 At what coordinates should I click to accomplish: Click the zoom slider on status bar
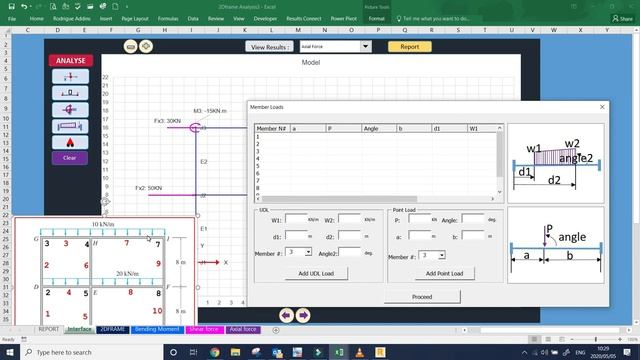596,340
